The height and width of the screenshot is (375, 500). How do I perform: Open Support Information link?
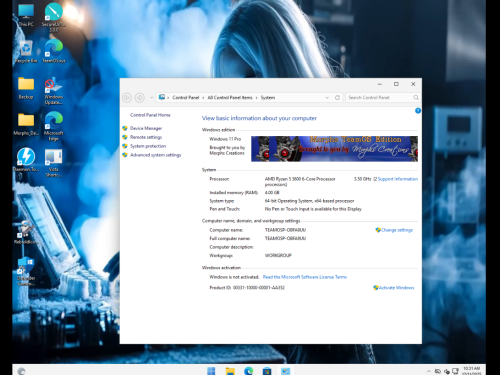397,179
